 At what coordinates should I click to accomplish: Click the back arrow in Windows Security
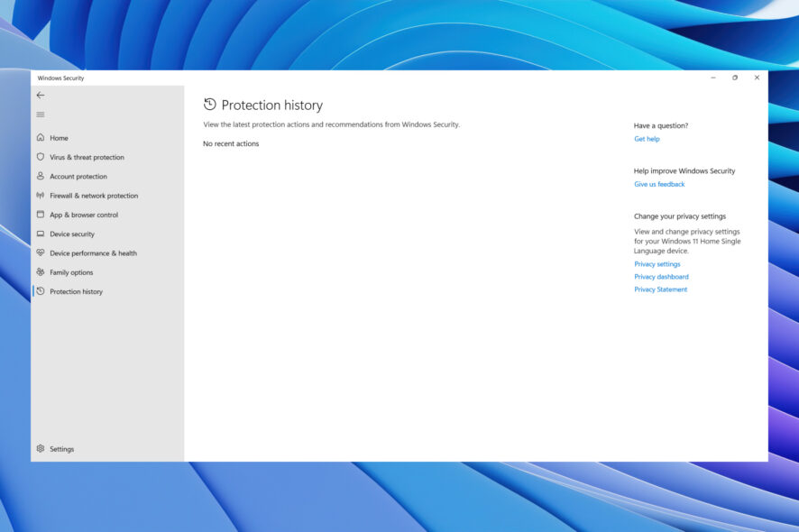41,96
